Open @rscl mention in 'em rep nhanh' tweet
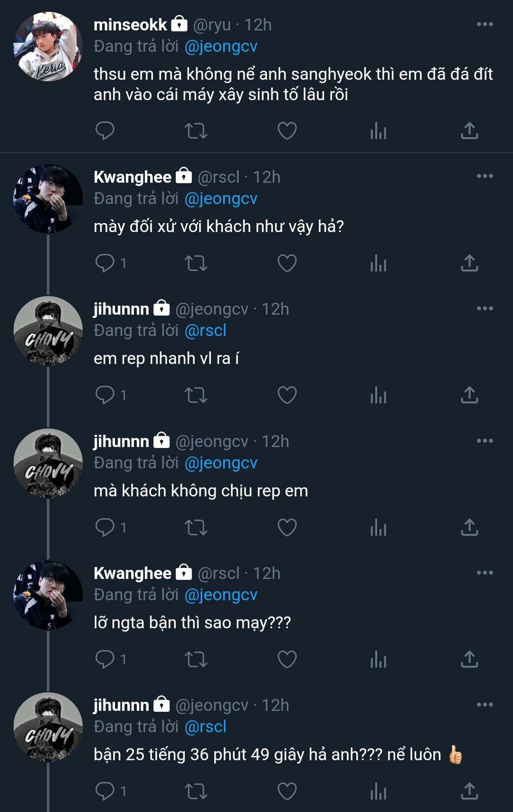Screen dimensions: 513x812 (205, 331)
